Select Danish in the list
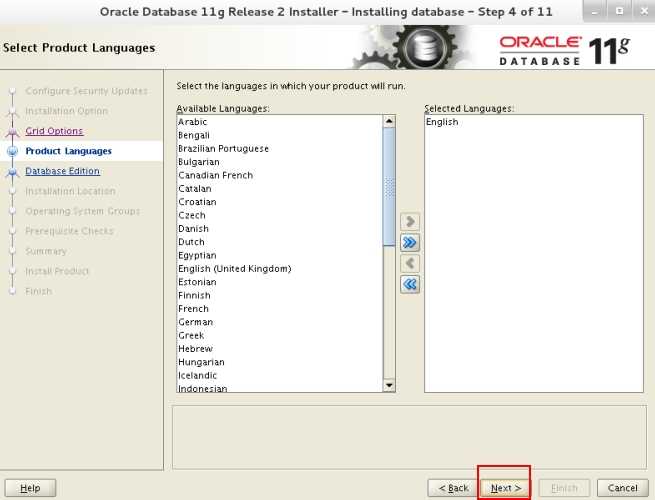The width and height of the screenshot is (655, 500). (279, 229)
